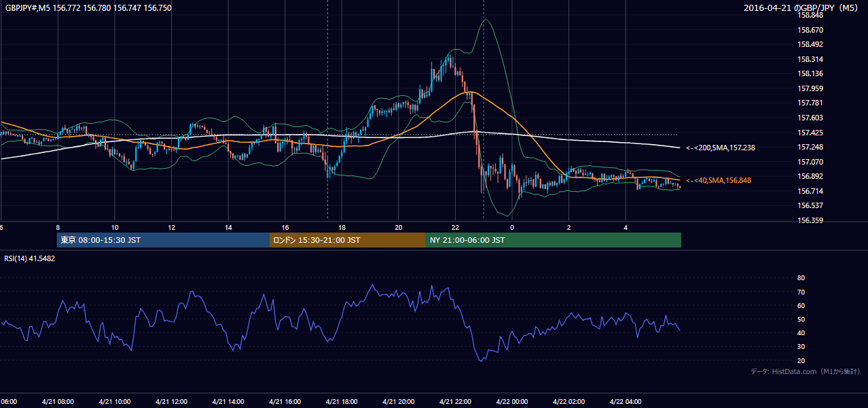This screenshot has width=868, height=408.
Task: Click the 4/21 12:00 time axis label
Action: [171, 401]
